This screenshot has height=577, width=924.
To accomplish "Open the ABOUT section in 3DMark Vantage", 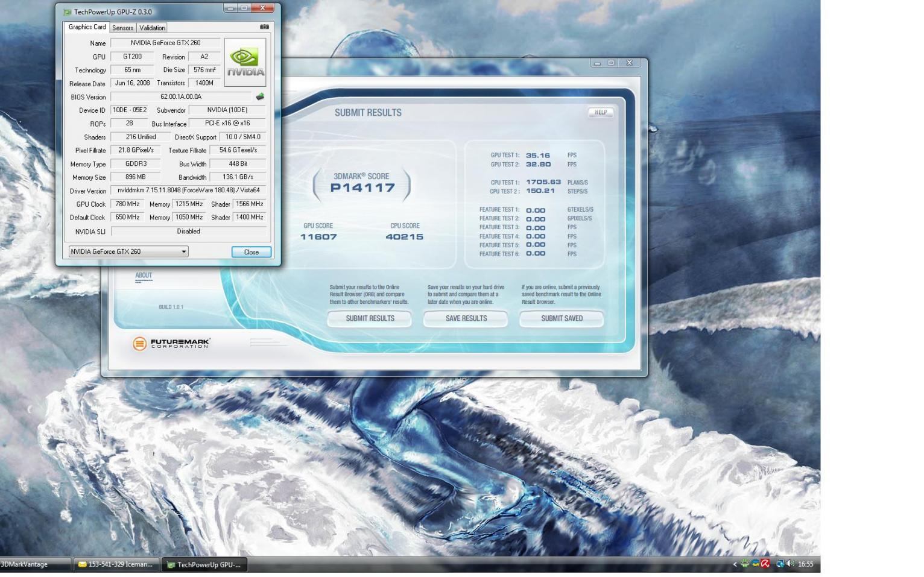I will click(x=144, y=275).
